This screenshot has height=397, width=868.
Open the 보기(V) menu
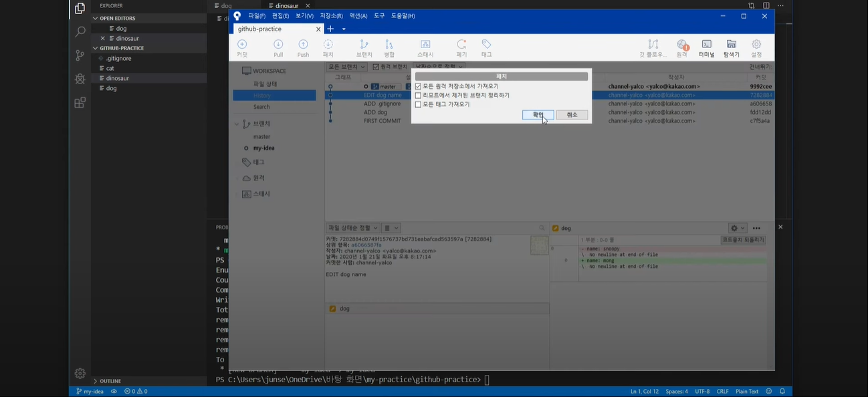coord(304,16)
